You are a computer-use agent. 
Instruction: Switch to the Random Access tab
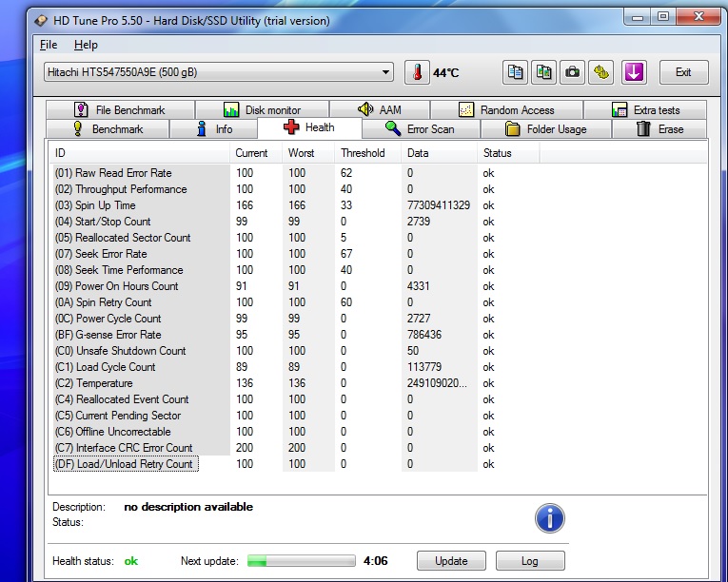(506, 110)
